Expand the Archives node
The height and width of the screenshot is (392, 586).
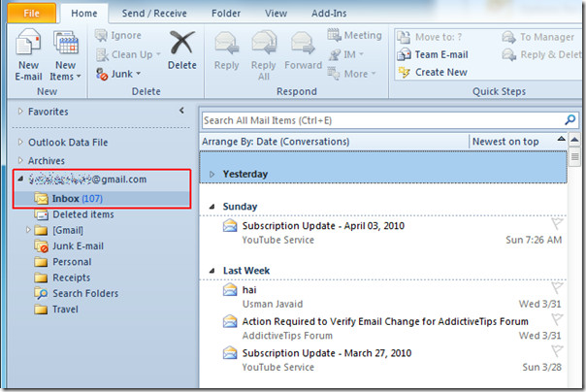[20, 160]
